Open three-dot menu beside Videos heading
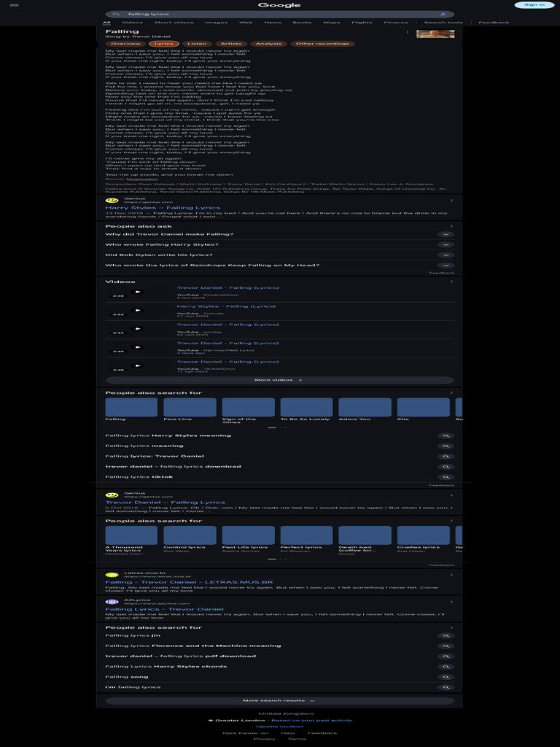 click(x=451, y=282)
